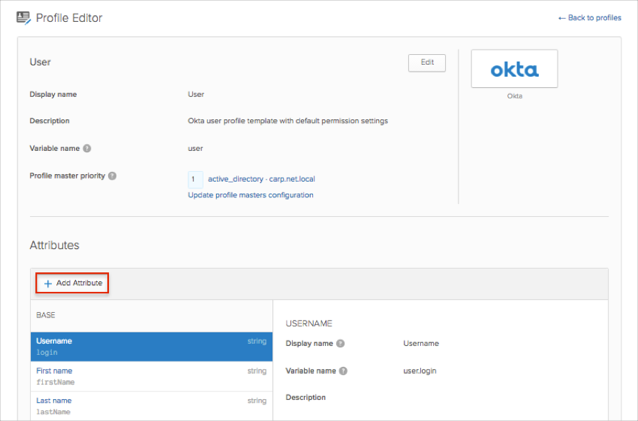Click the Okta user profile description text
The height and width of the screenshot is (421, 638).
pos(287,121)
